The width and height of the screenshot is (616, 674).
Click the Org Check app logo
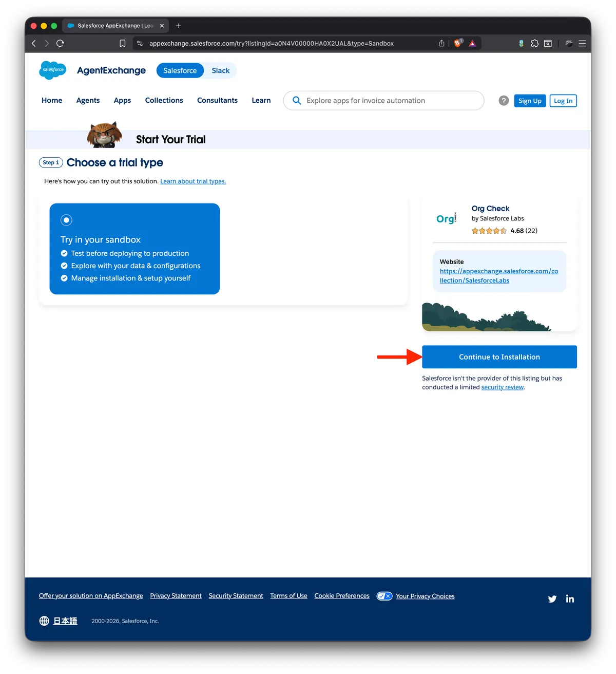point(447,218)
